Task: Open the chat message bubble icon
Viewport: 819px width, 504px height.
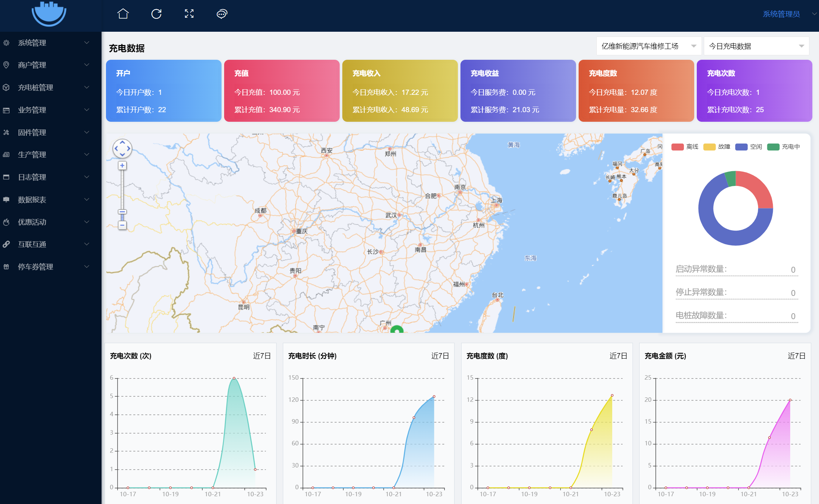Action: coord(222,14)
